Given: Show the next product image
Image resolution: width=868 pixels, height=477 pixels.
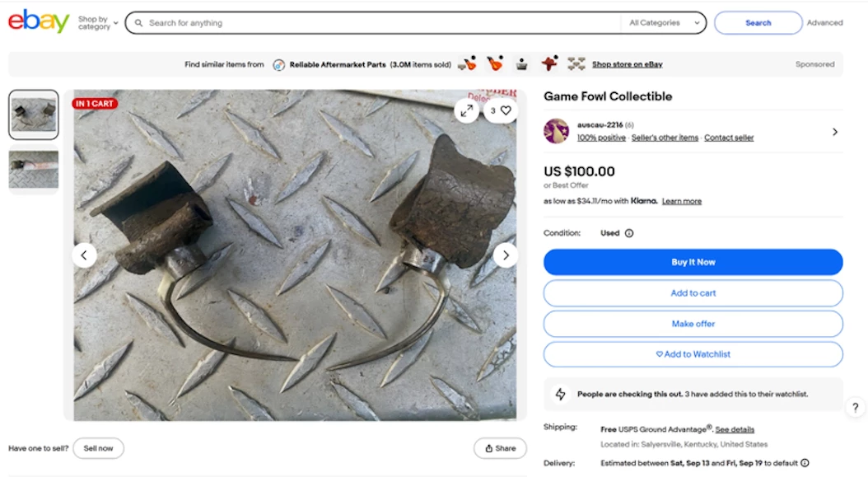Looking at the screenshot, I should pos(506,255).
